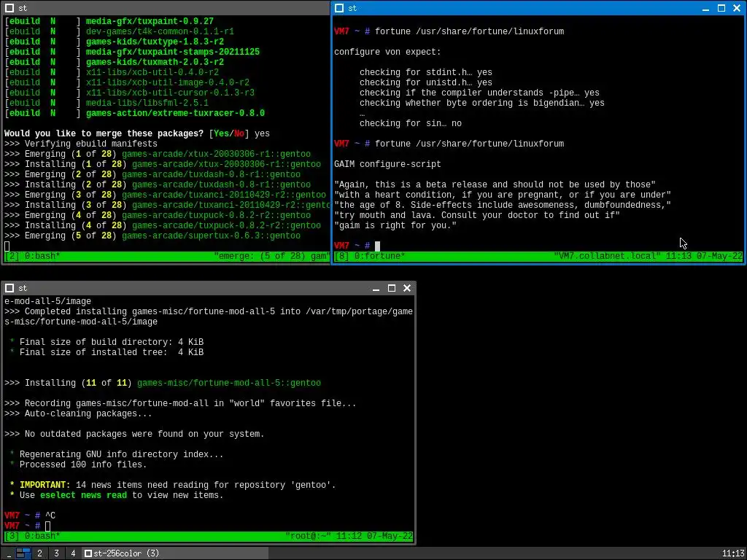This screenshot has width=747, height=560.
Task: Minimize the bottom st terminal window
Action: (x=376, y=288)
